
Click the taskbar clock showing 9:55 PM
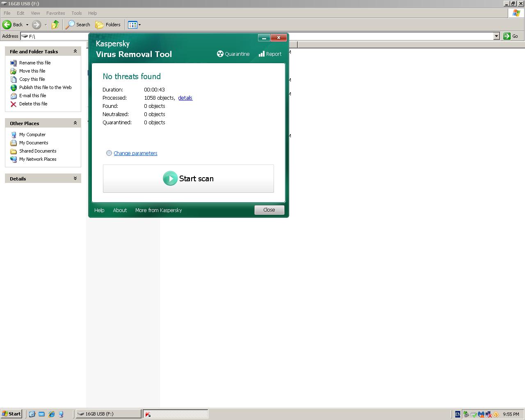tap(511, 414)
